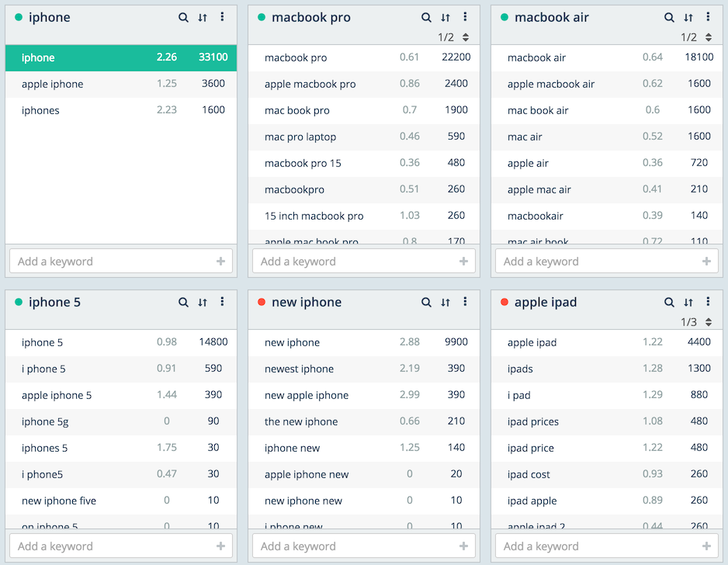
Task: Select the iphones keyword row
Action: 121,110
